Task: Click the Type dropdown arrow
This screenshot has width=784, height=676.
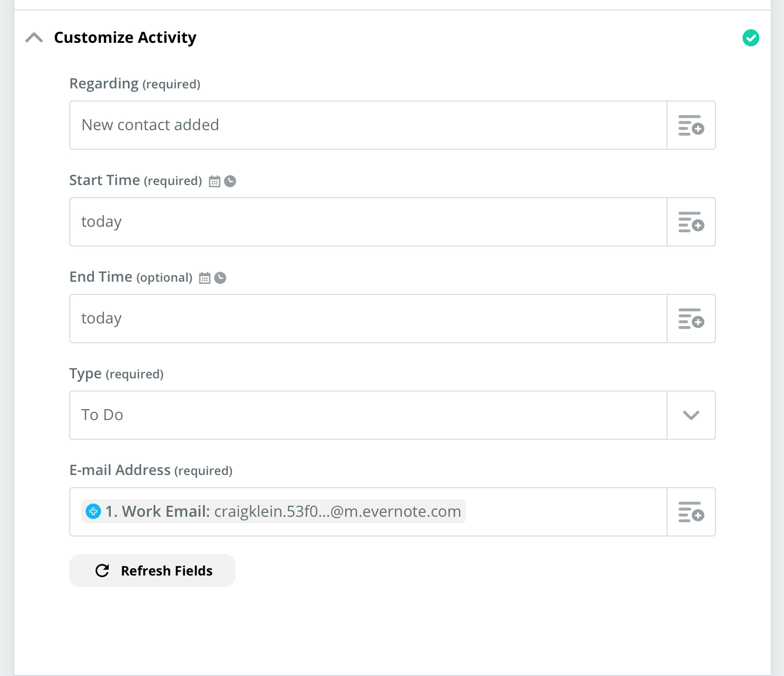Action: (691, 415)
